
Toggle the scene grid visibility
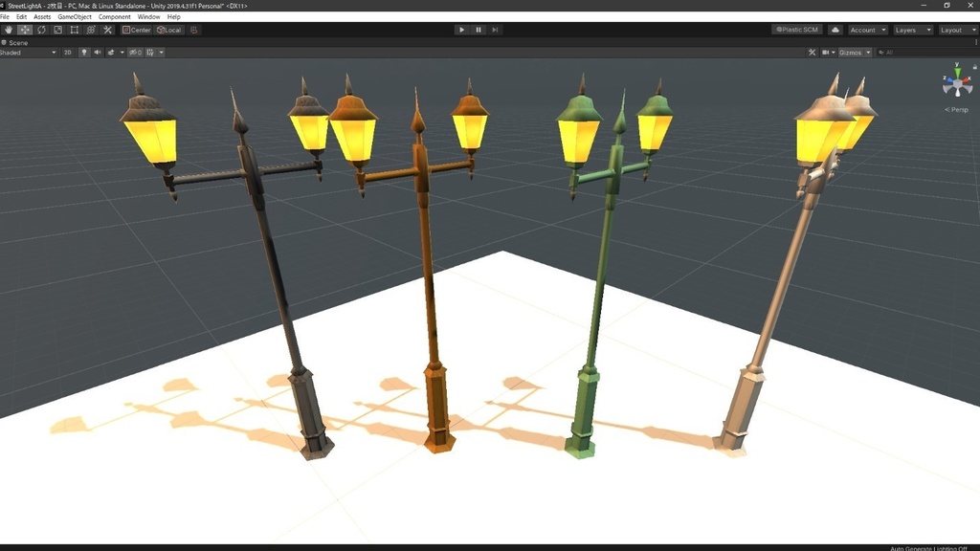pyautogui.click(x=150, y=53)
